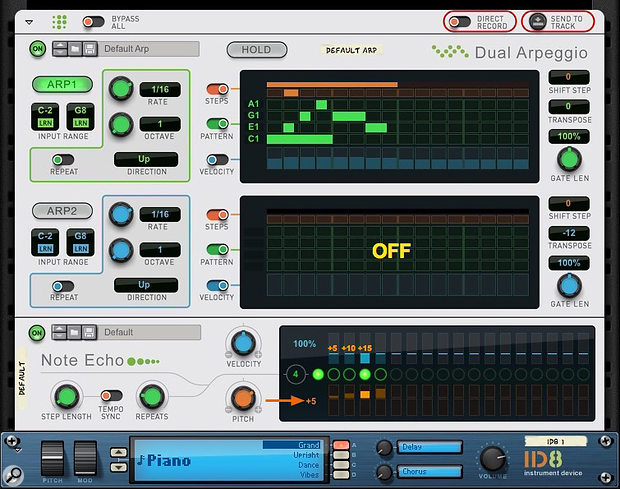620x489 pixels.
Task: Select the ARP2 button
Action: [x=62, y=211]
